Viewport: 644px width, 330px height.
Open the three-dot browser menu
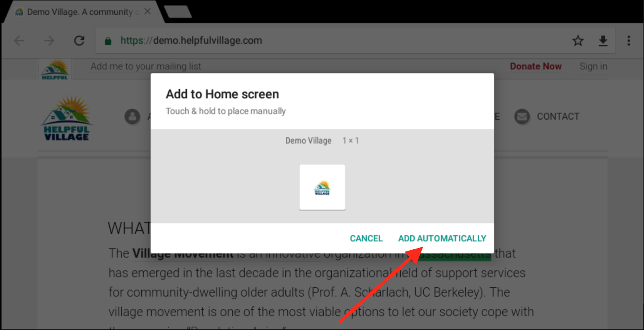[629, 41]
